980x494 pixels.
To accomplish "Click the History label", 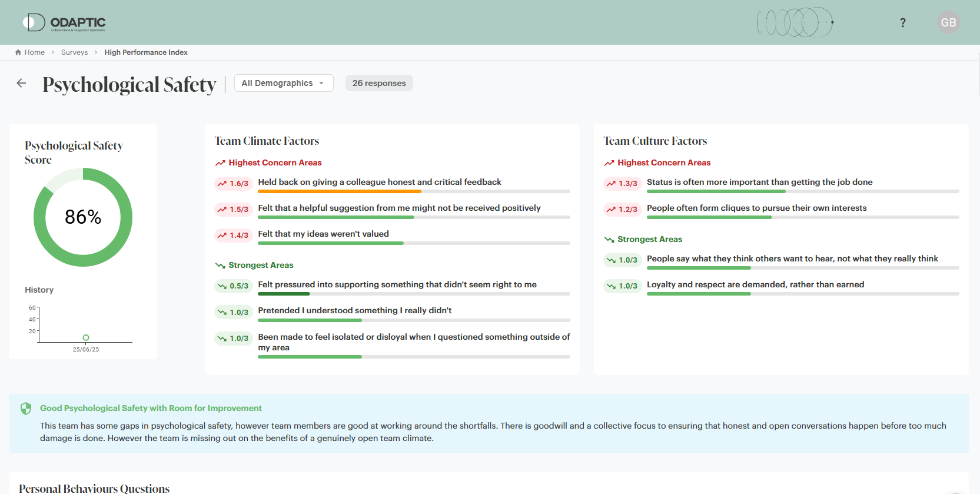I will point(39,290).
